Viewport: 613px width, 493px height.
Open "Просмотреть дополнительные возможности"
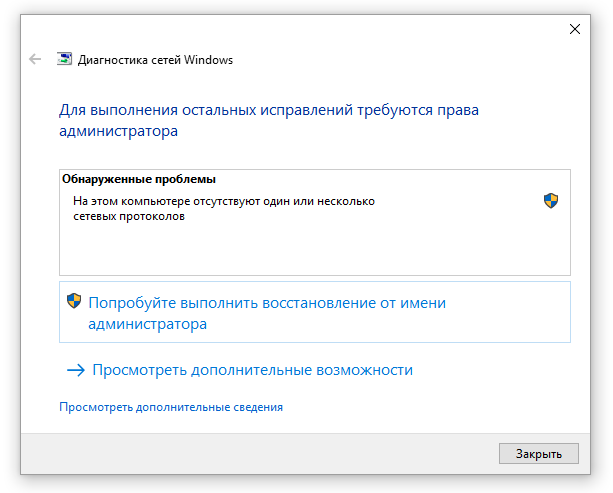tap(252, 370)
